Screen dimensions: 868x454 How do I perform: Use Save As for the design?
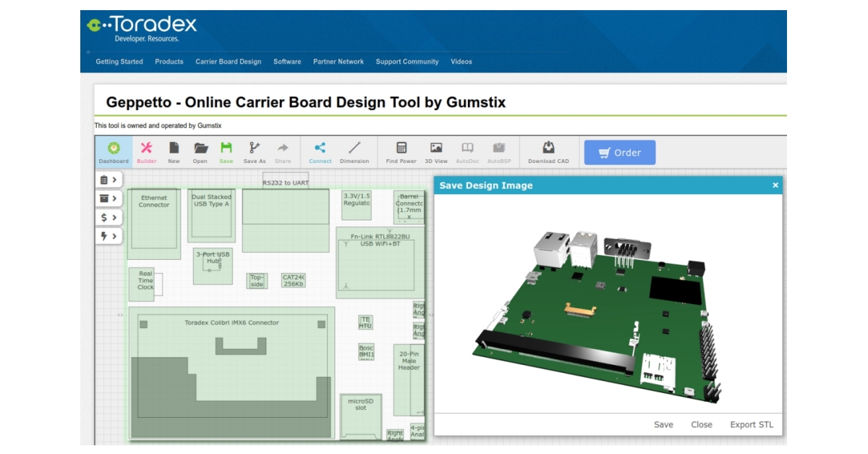255,150
